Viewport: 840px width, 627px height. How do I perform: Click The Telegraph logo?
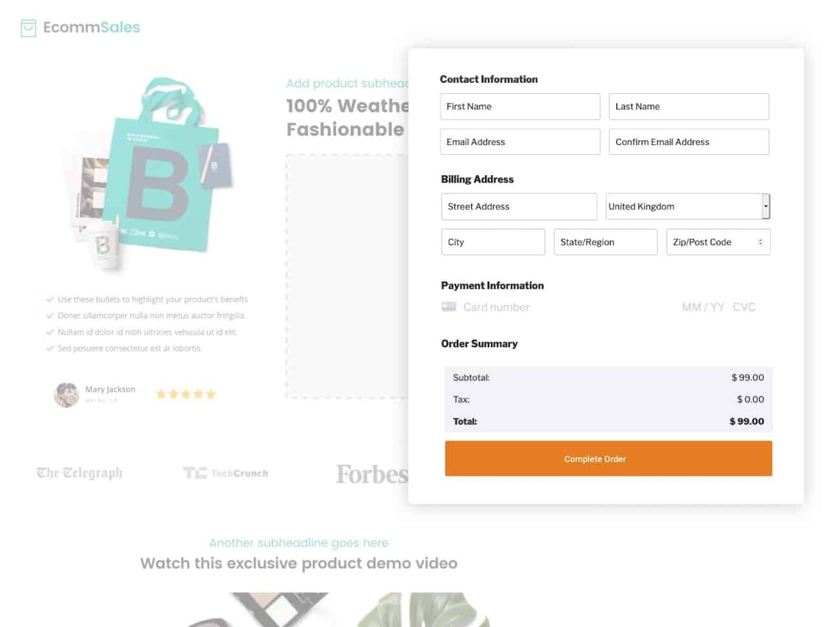coord(79,473)
